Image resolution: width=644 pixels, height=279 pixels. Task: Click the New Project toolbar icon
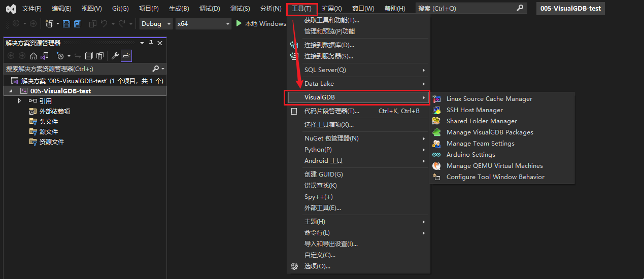(49, 24)
